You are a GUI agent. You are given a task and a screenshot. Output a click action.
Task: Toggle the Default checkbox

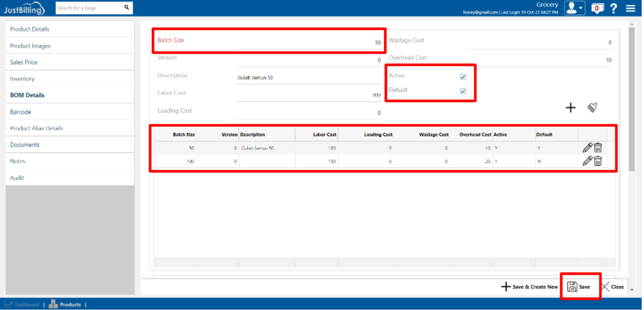[463, 91]
